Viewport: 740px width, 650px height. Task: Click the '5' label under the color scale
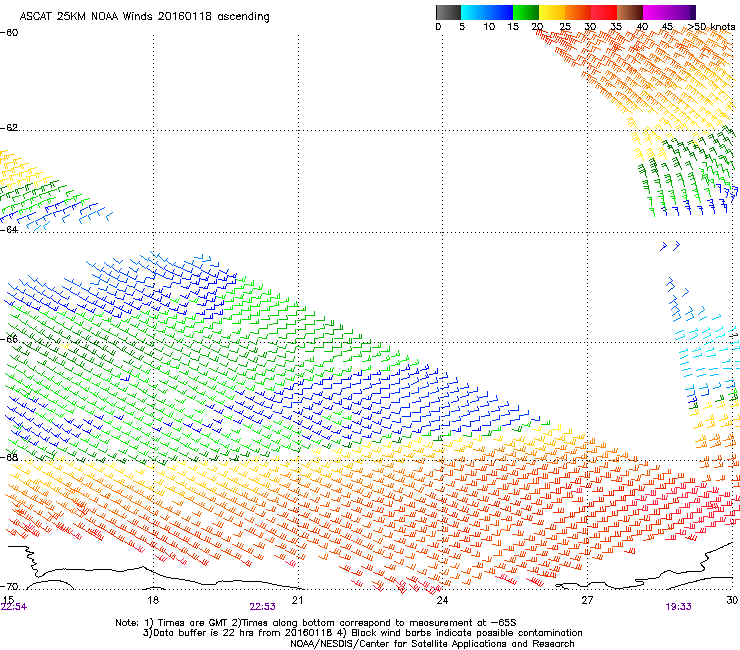tap(462, 27)
